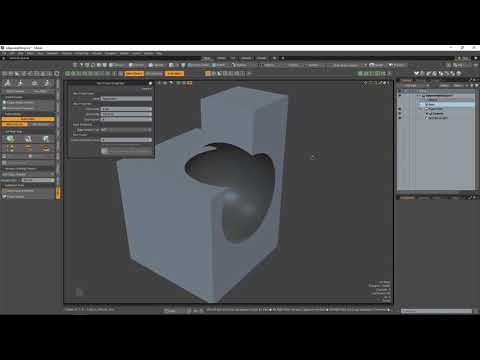Click the small orange button under the wide one
Screen dimensions: 480x360
coord(15,124)
